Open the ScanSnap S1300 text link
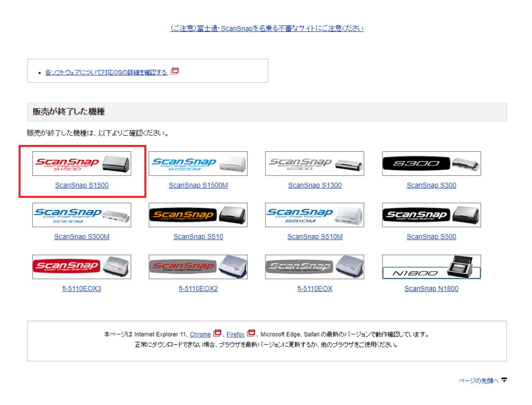 point(315,185)
